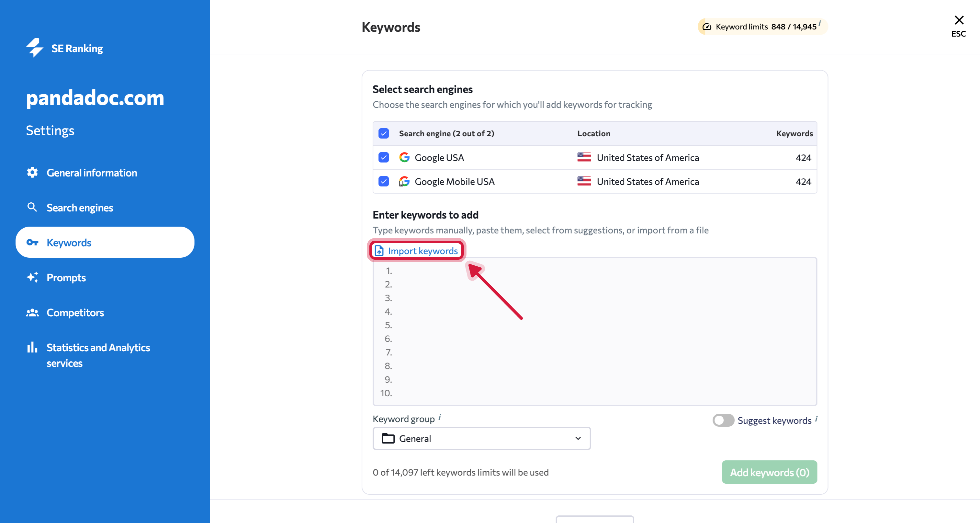
Task: Click the upload icon in Import keywords button
Action: coord(379,250)
